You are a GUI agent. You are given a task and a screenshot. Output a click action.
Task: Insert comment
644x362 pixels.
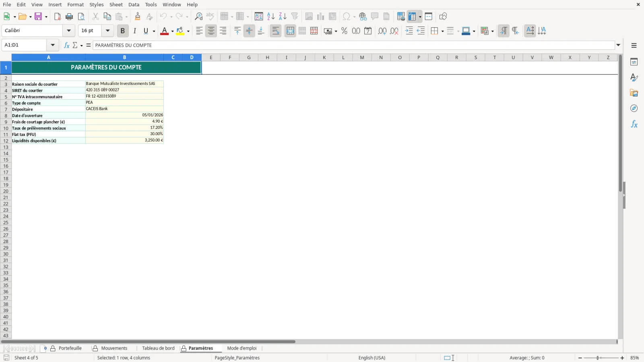[375, 16]
